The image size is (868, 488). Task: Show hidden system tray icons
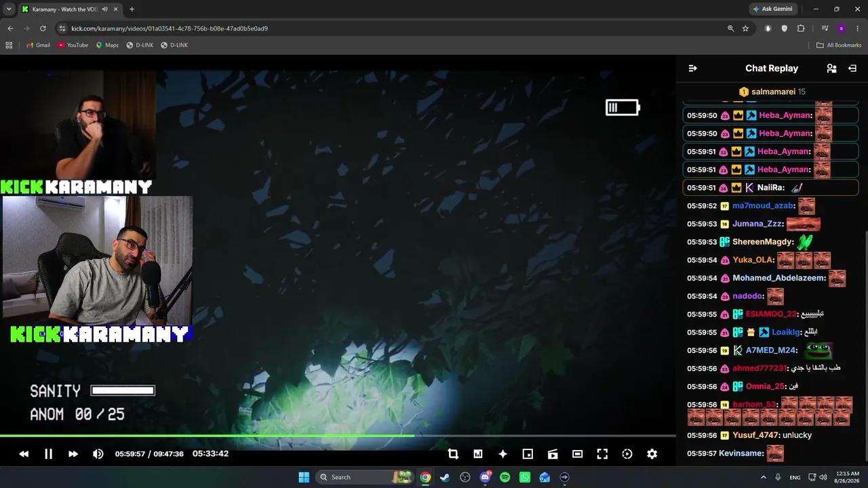(x=763, y=477)
